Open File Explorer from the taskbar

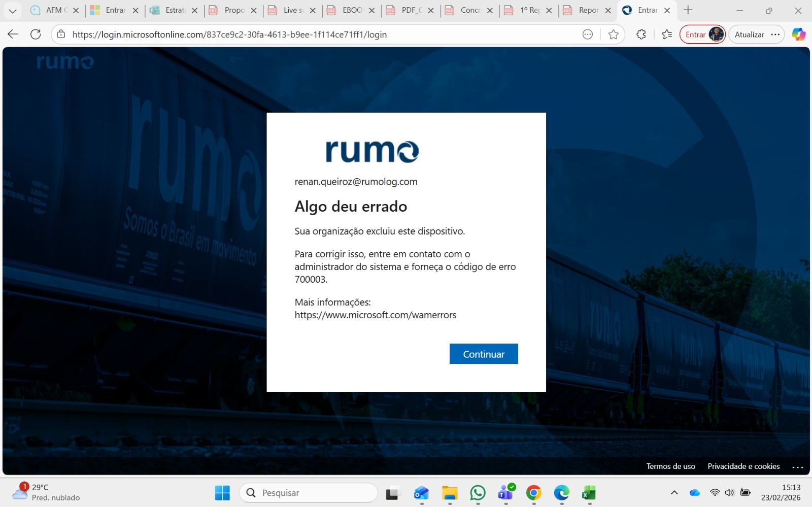(450, 493)
